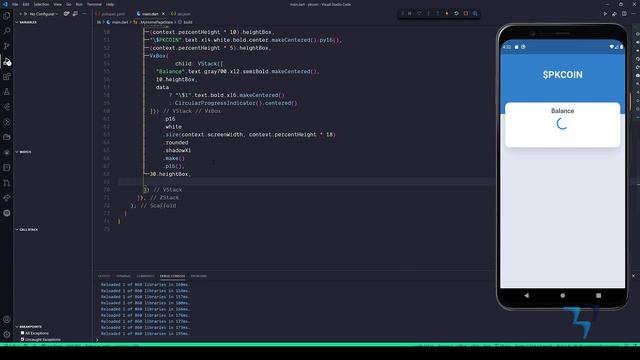The width and height of the screenshot is (640, 360).
Task: Switch to the pubspec.yaml editor tab
Action: 111,14
